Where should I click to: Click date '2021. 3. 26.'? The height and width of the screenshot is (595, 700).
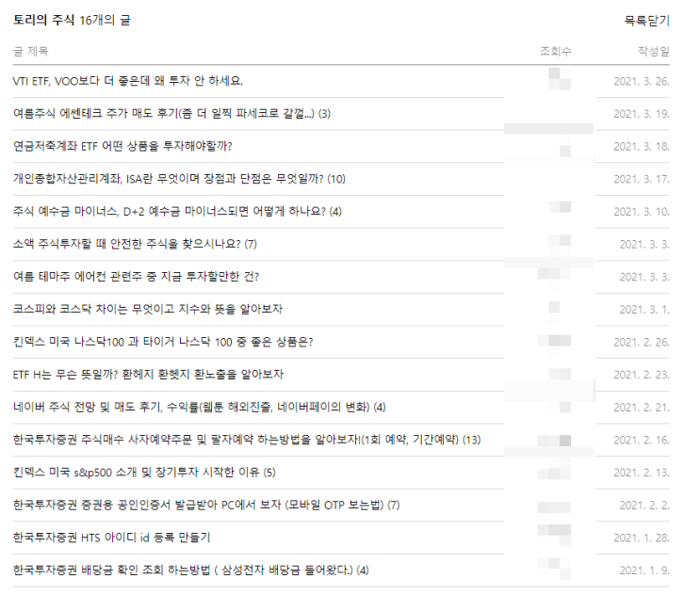point(642,81)
